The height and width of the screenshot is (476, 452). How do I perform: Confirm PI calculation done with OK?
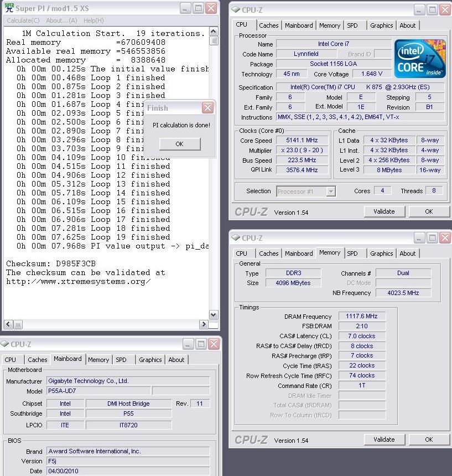(180, 144)
